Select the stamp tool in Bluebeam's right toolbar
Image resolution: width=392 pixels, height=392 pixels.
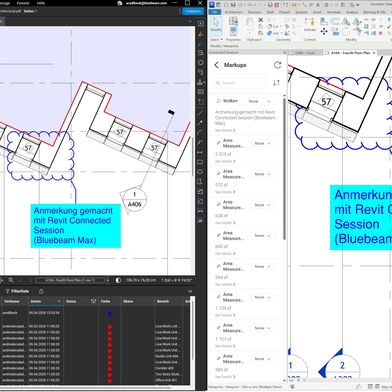click(x=200, y=82)
